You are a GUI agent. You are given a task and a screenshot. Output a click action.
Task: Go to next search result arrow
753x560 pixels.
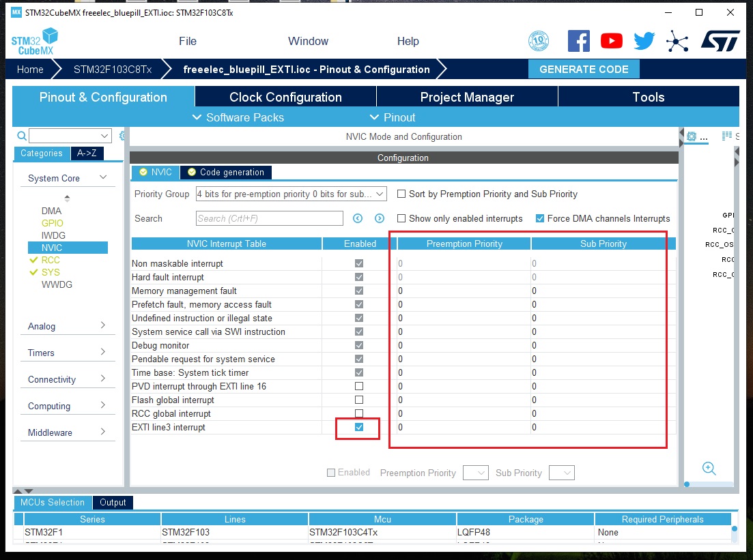380,218
